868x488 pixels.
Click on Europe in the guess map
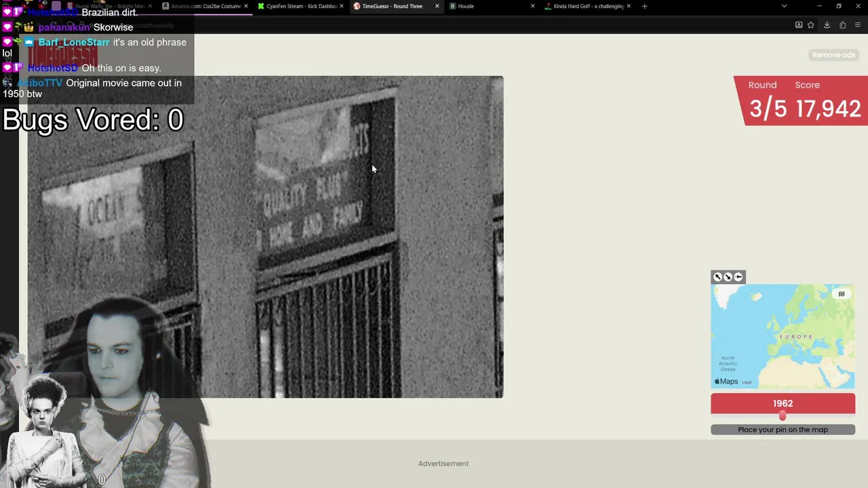tap(795, 337)
